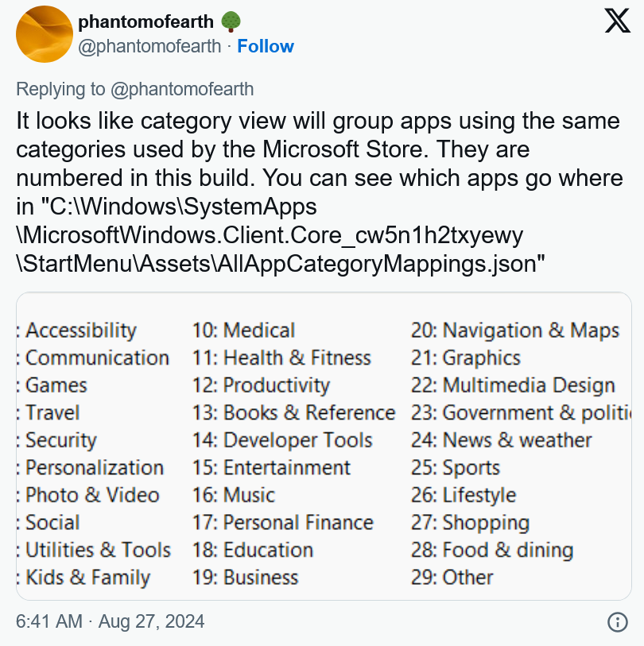Click "Photo & Video" in the image

click(92, 495)
